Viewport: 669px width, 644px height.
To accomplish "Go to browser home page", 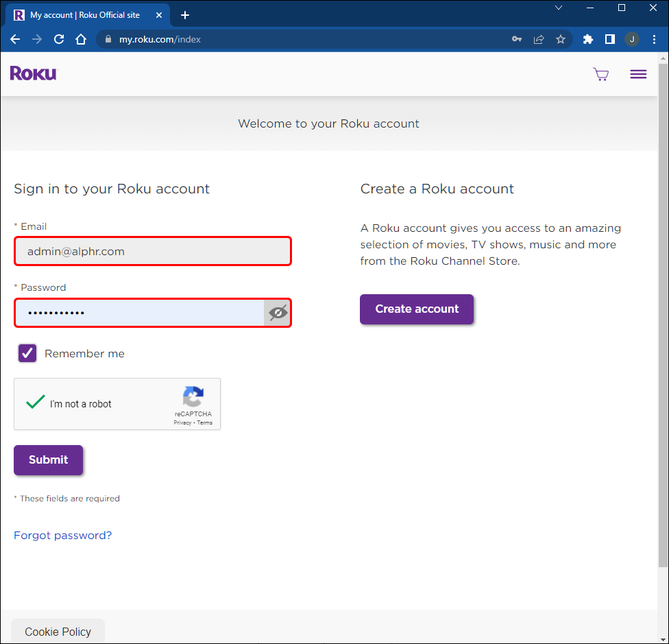I will tap(81, 39).
